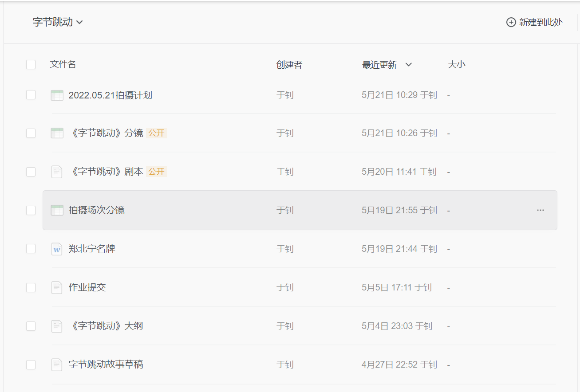Click the 公开 tag on 《字节跳动》分镜
Image resolution: width=580 pixels, height=392 pixels.
click(x=157, y=133)
